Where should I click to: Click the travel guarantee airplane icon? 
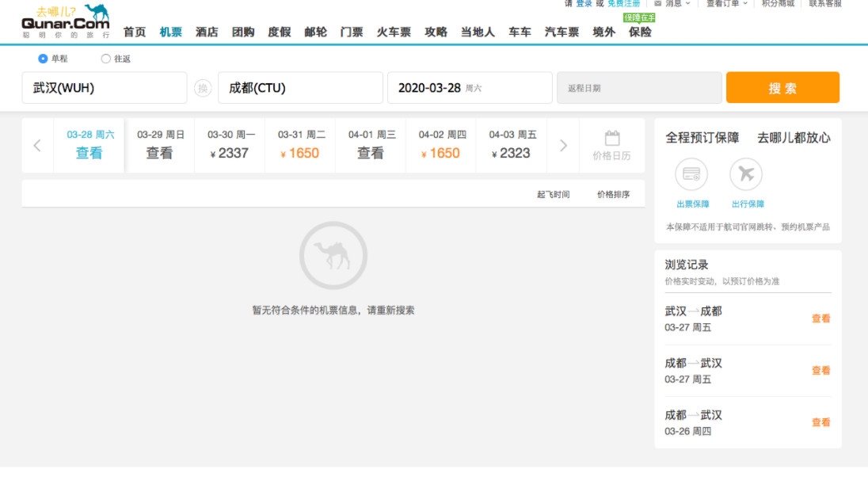pos(746,175)
